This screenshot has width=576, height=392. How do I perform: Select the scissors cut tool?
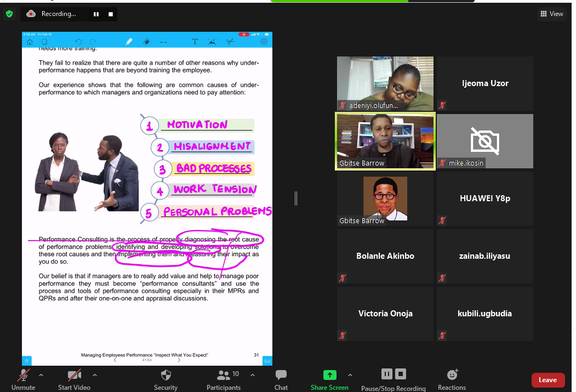(x=230, y=42)
